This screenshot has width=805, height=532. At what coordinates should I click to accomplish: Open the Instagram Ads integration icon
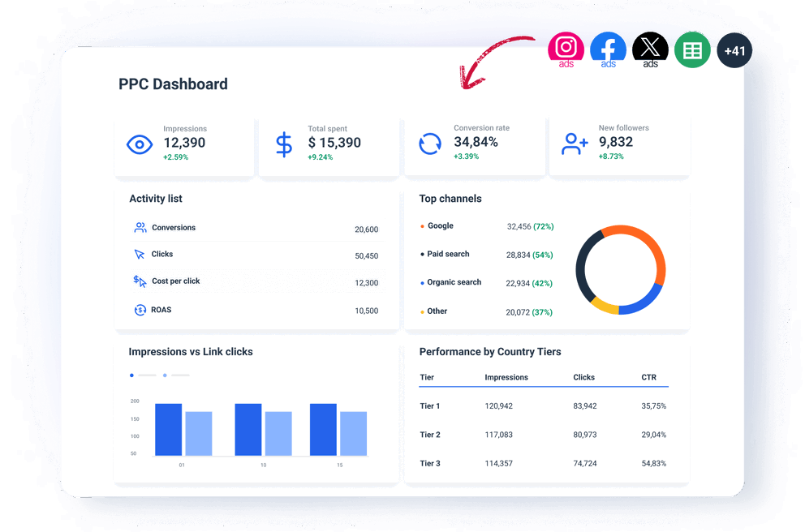coord(566,49)
